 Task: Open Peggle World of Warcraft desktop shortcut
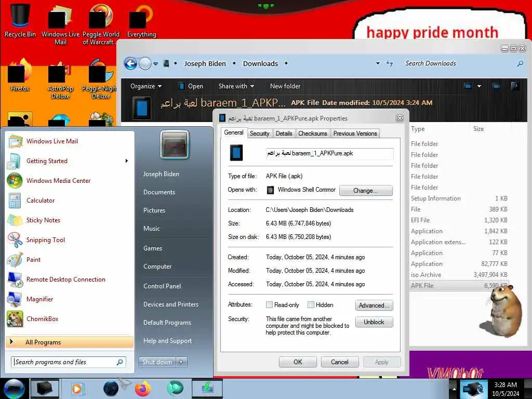pos(100,24)
